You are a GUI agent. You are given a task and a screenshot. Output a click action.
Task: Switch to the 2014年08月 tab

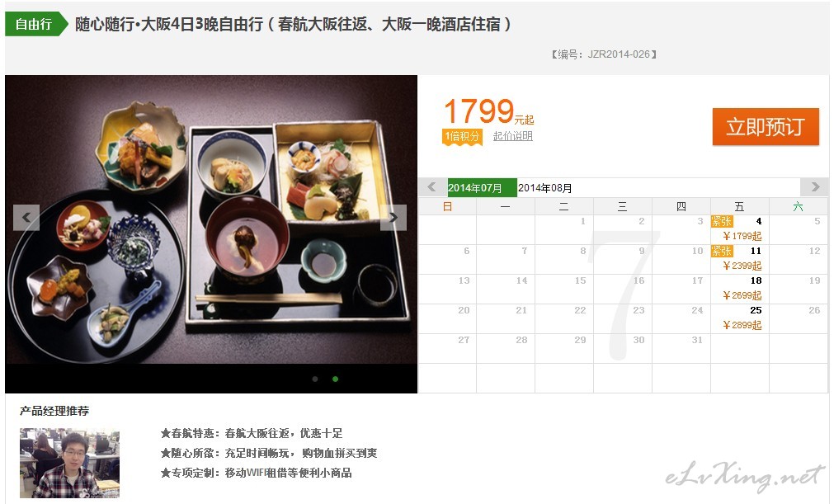tap(545, 188)
